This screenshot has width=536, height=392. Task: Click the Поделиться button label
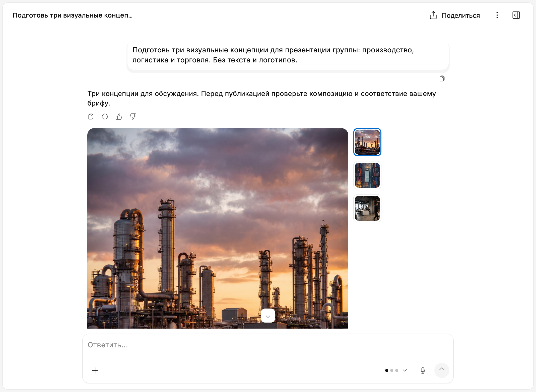461,16
